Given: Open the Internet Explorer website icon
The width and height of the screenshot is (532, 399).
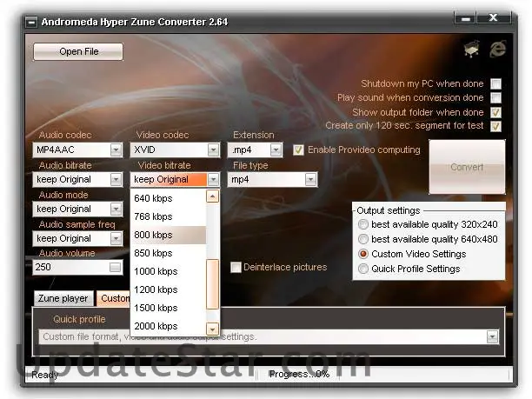Looking at the screenshot, I should [497, 50].
